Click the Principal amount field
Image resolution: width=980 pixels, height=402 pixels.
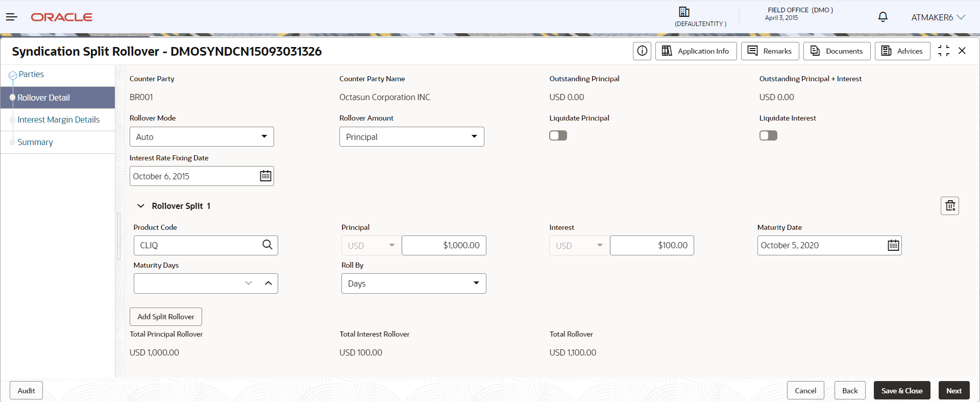444,246
